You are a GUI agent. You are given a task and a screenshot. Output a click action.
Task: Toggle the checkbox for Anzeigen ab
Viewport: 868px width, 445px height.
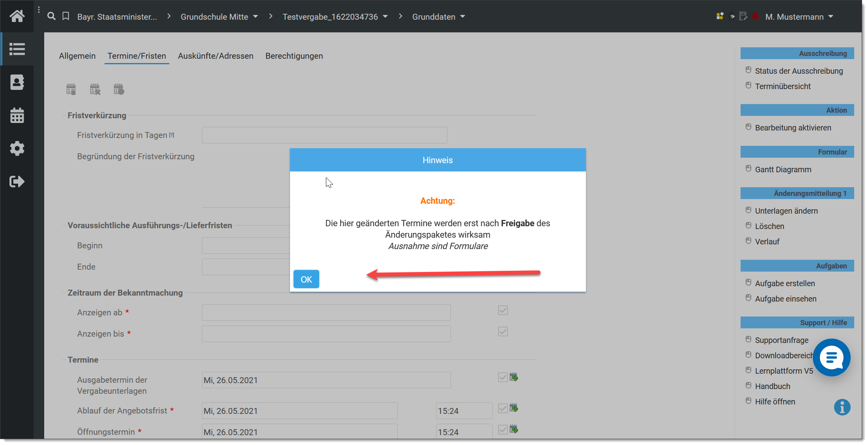click(503, 310)
